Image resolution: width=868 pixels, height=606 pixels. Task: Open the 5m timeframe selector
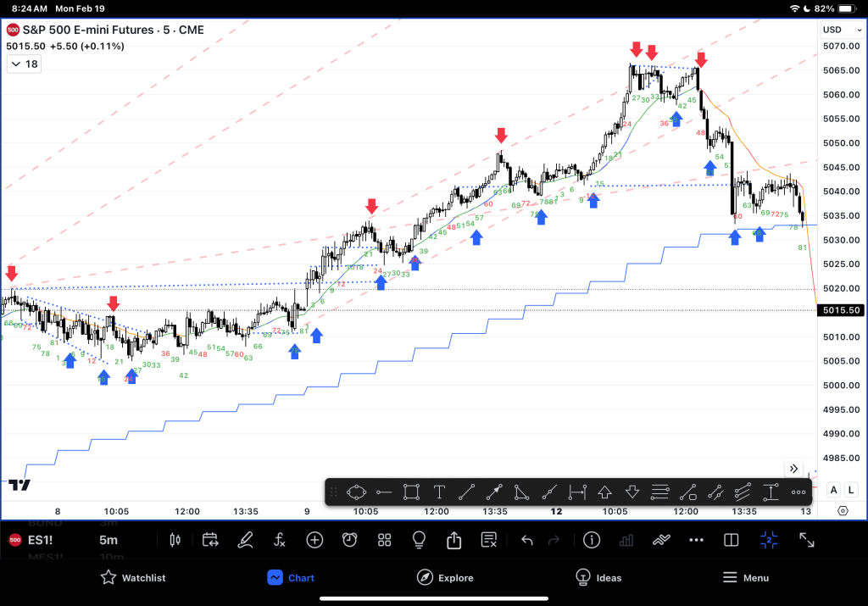point(108,540)
